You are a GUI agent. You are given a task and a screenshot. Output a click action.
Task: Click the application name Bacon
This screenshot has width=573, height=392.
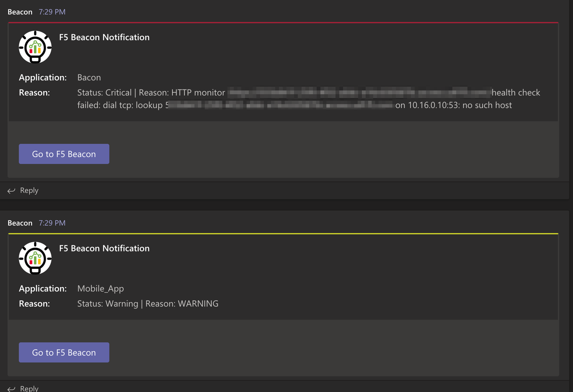(89, 77)
